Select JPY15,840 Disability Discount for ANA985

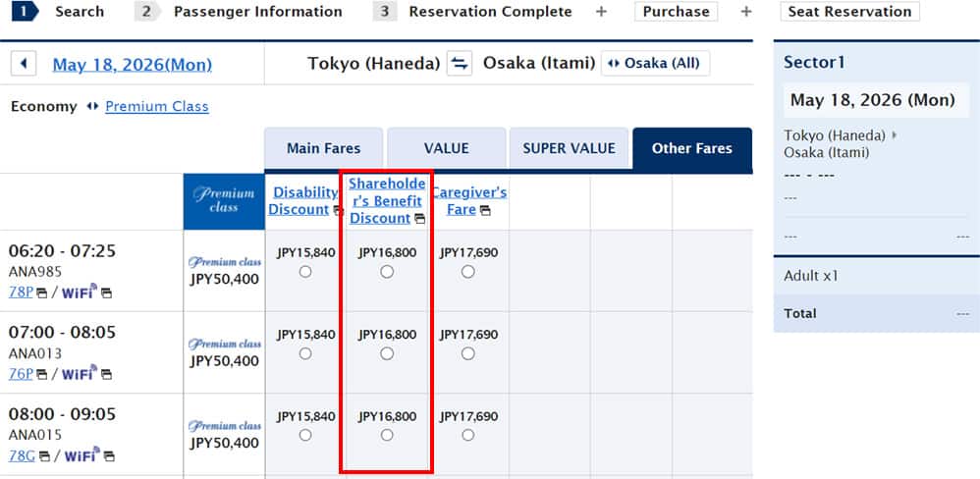[305, 272]
